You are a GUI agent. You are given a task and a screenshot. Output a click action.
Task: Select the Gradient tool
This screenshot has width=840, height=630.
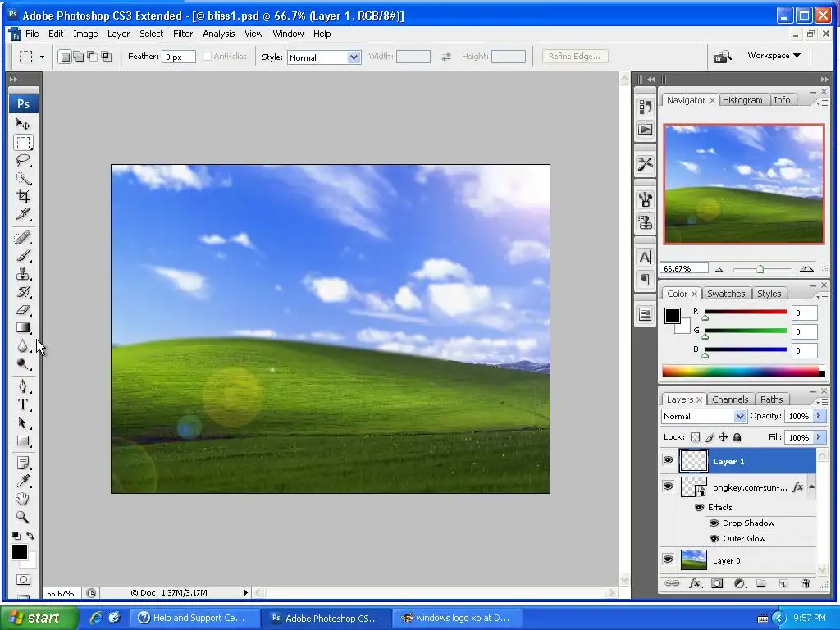(x=22, y=328)
